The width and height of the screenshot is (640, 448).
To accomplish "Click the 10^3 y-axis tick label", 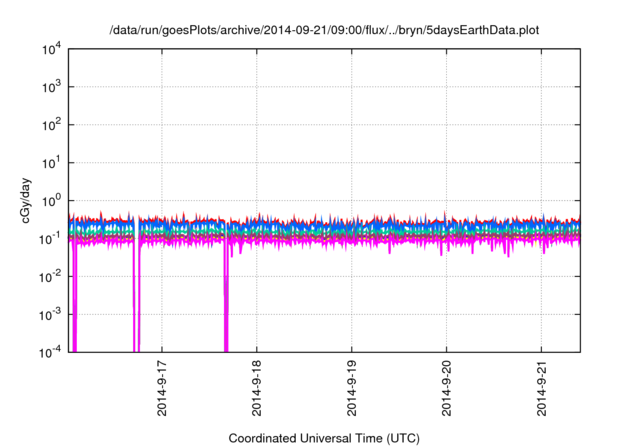I will point(51,87).
